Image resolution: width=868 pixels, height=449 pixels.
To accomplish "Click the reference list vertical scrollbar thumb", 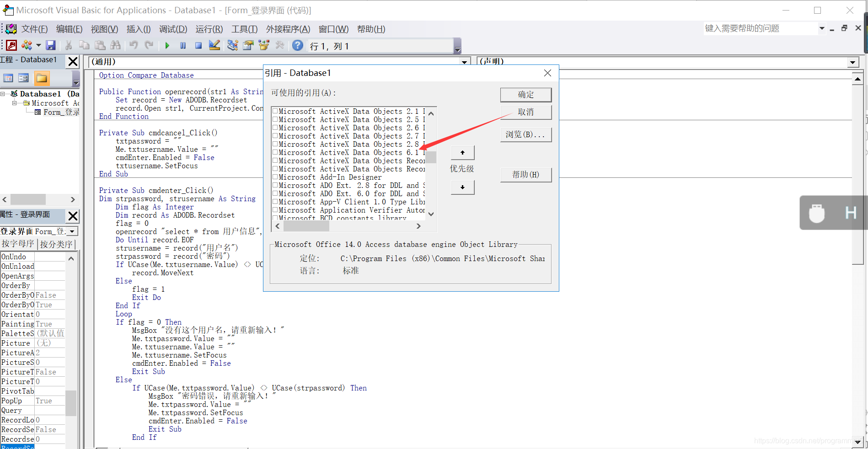I will click(431, 157).
